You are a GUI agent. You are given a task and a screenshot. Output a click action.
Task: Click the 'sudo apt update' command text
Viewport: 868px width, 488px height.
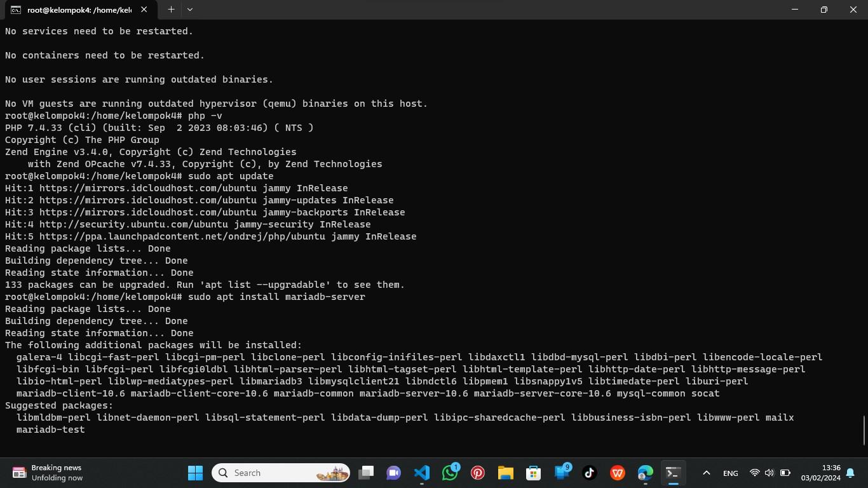click(231, 176)
